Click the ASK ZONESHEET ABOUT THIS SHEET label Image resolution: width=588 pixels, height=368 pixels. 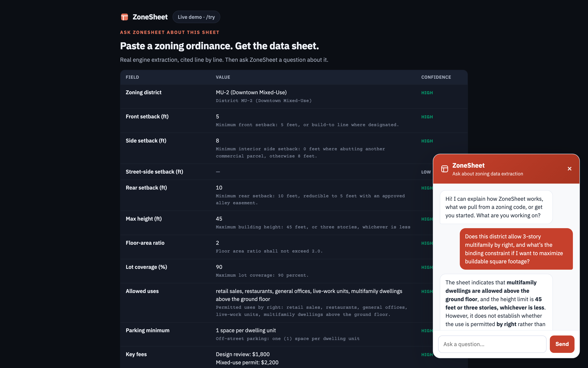[x=170, y=32]
